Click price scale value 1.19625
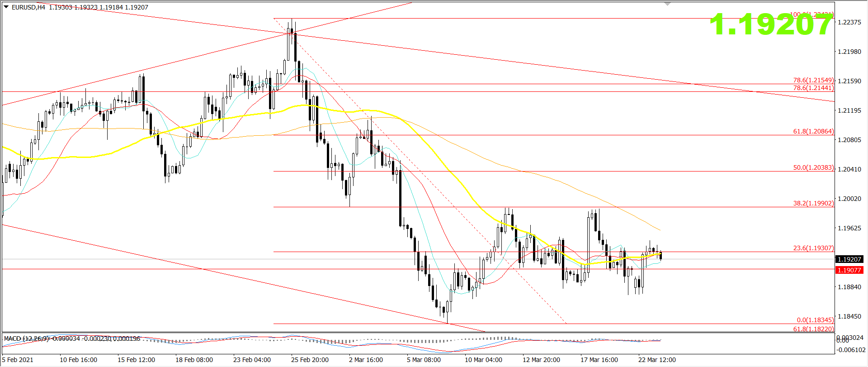Viewport: 868px width, 367px height. tap(849, 228)
